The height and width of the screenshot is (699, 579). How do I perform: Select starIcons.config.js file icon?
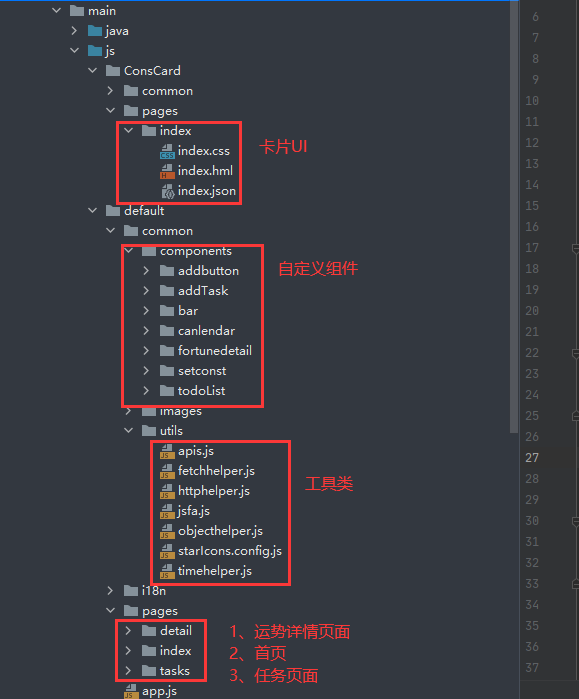167,551
